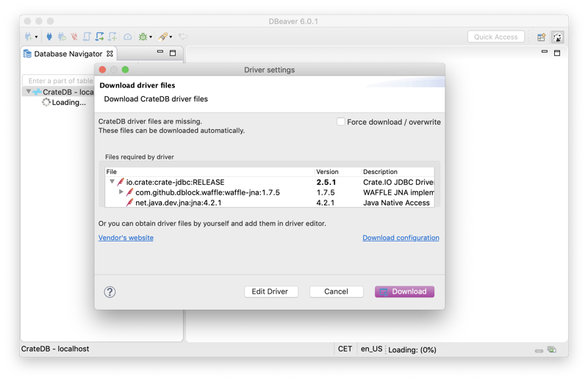
Task: Minimize the Database Navigator panel
Action: pyautogui.click(x=160, y=51)
